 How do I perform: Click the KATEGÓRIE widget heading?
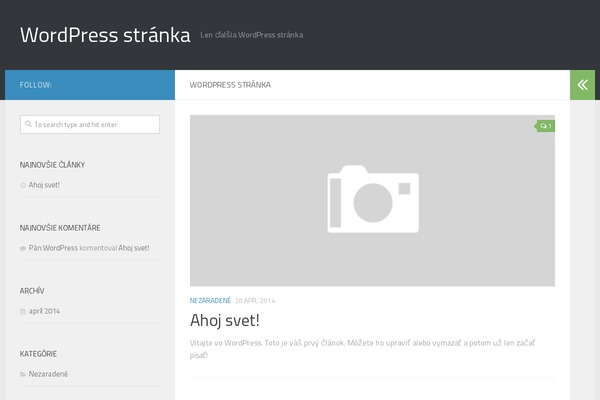[38, 354]
